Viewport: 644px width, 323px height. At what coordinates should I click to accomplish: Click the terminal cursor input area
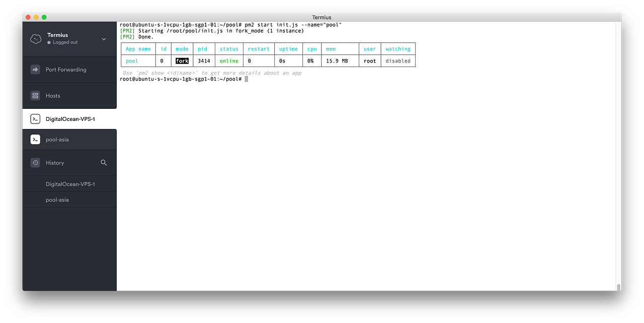pos(246,79)
